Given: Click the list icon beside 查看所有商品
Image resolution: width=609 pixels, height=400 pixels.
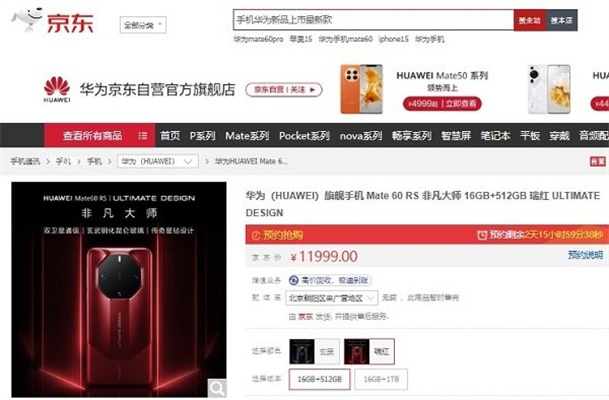Looking at the screenshot, I should pyautogui.click(x=143, y=136).
